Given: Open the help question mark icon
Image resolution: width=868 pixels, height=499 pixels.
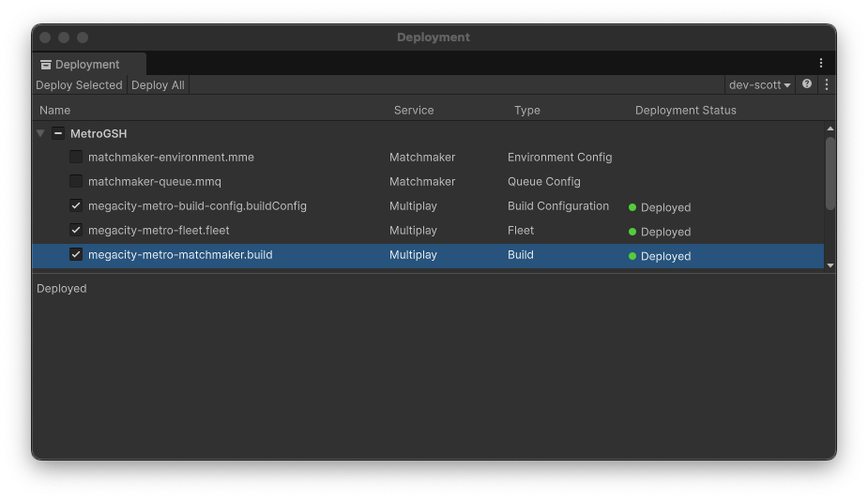Looking at the screenshot, I should tap(807, 84).
